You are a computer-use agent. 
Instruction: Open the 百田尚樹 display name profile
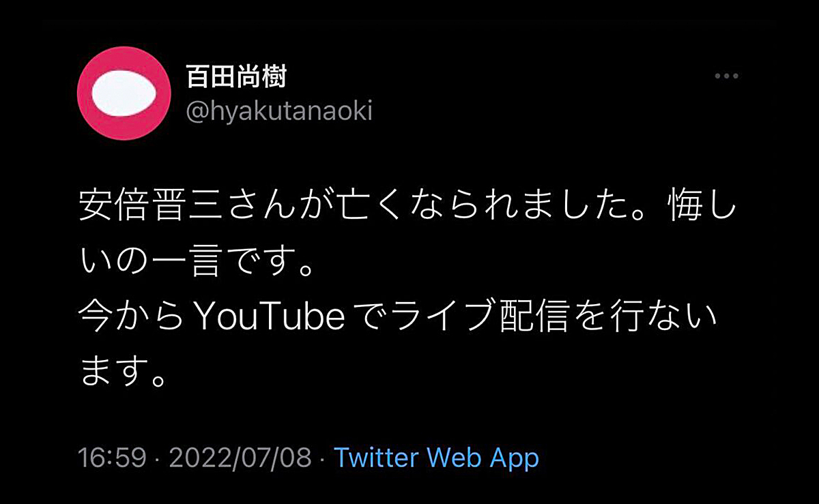point(235,77)
